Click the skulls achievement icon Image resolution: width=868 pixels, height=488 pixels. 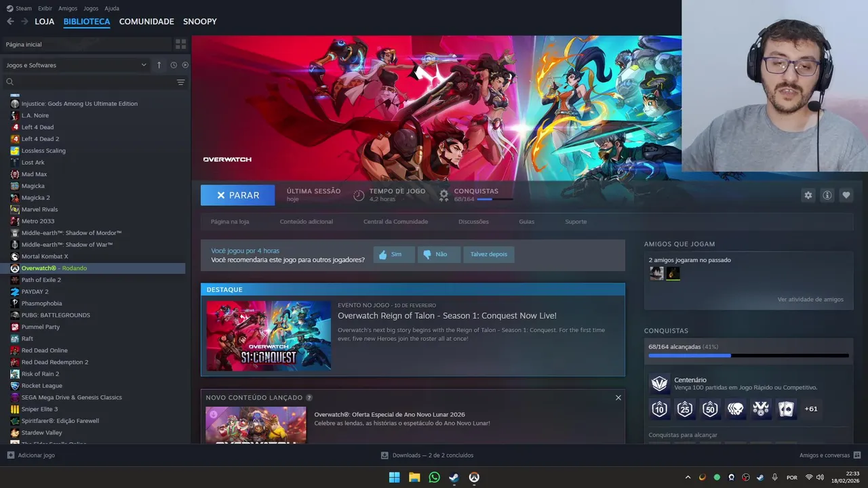[736, 409]
